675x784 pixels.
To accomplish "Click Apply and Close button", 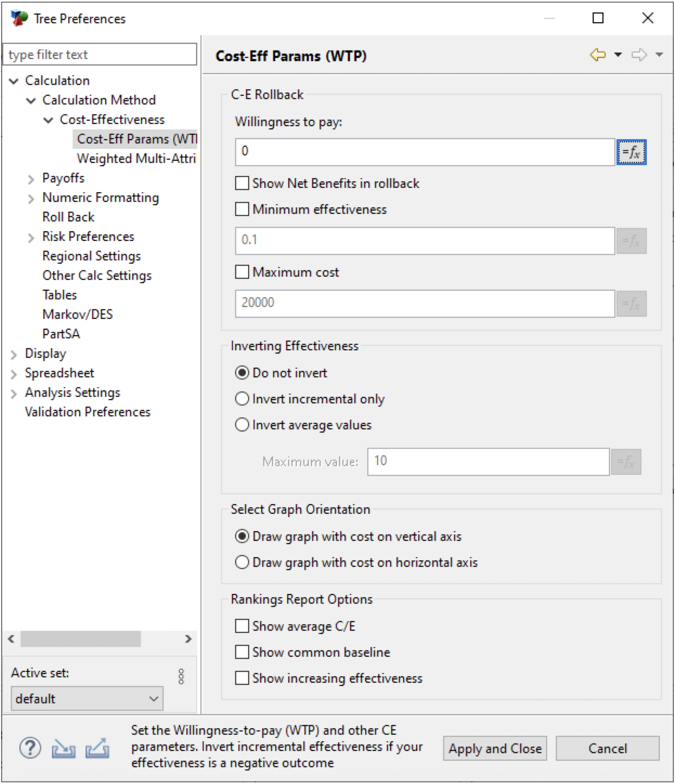I will pos(495,748).
